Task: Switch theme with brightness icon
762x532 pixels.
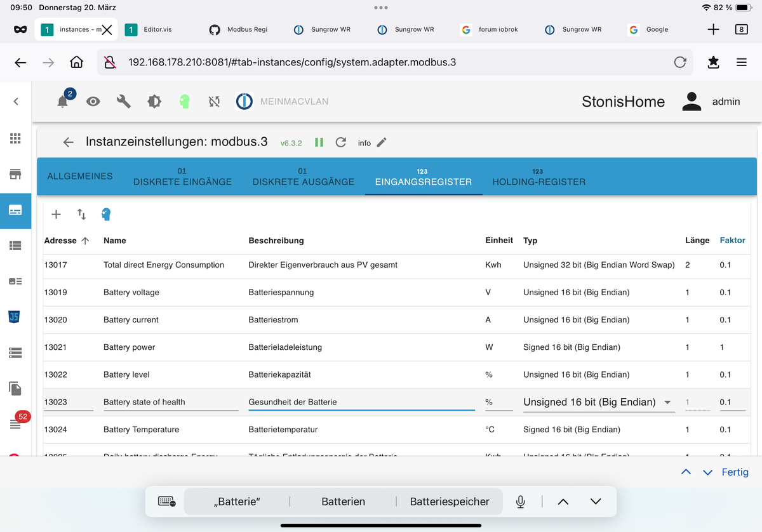Action: pos(154,102)
